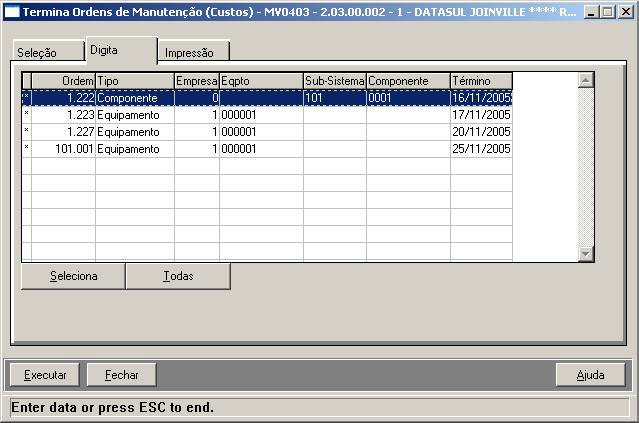Toggle asterisk marker of order 101.001 row
639x423 pixels.
click(x=26, y=149)
